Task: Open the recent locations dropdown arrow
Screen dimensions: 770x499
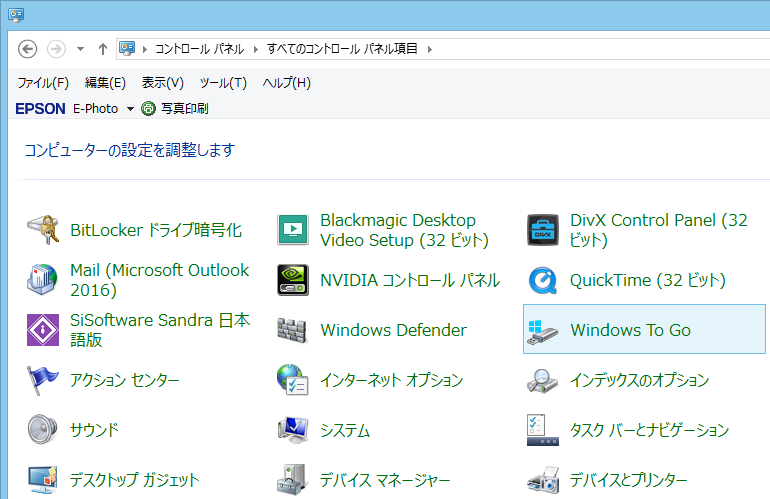Action: click(80, 49)
